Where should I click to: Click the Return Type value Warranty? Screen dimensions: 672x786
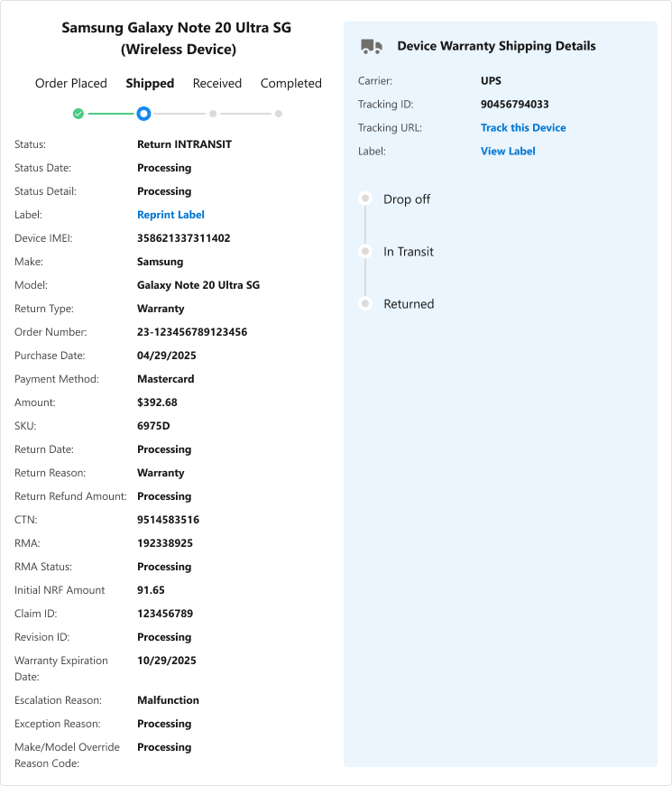pos(161,309)
